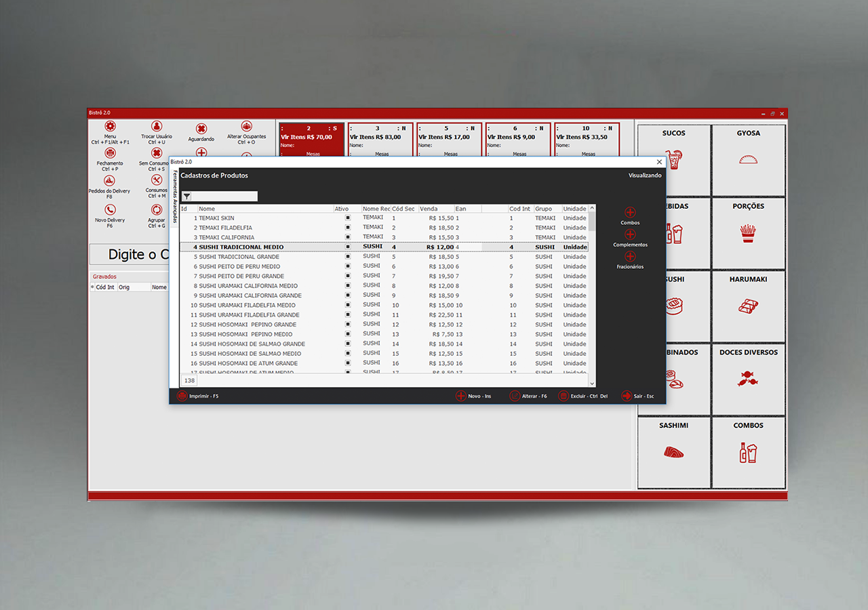This screenshot has height=610, width=868.
Task: Click the filter funnel icon
Action: (x=186, y=197)
